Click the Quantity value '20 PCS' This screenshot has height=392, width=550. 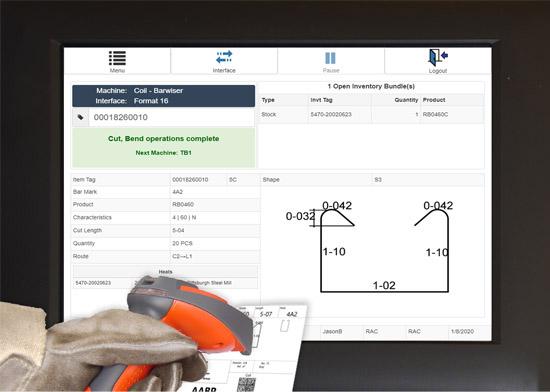[x=182, y=243]
